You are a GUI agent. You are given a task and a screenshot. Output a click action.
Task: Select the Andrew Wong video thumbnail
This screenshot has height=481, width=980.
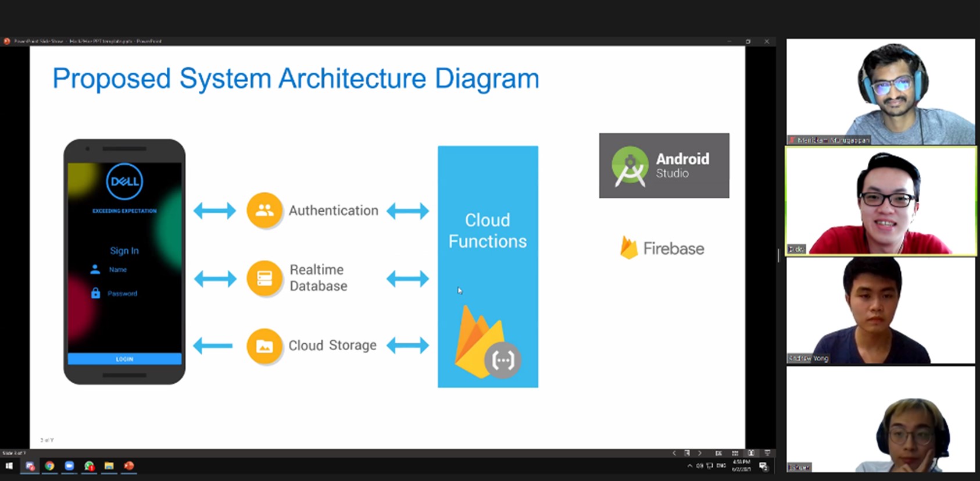point(880,311)
